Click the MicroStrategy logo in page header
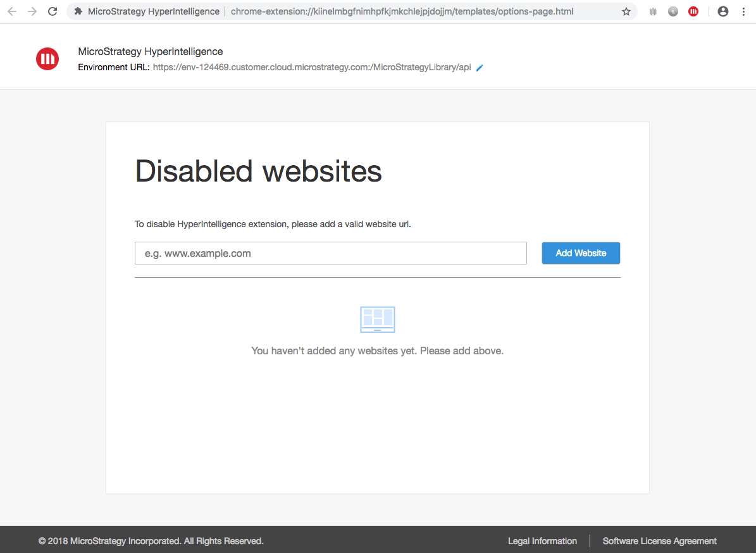Screen dimensions: 756x553 47,59
